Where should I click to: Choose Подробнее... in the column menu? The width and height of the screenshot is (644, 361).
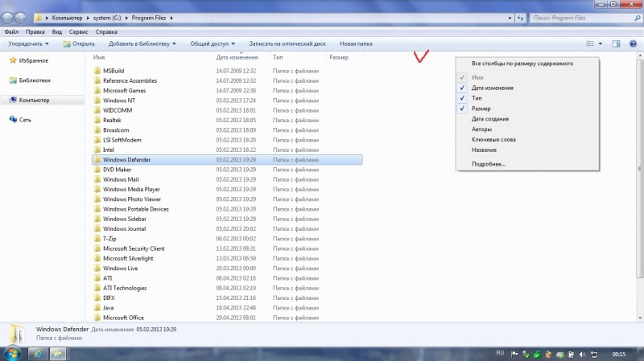(x=489, y=164)
